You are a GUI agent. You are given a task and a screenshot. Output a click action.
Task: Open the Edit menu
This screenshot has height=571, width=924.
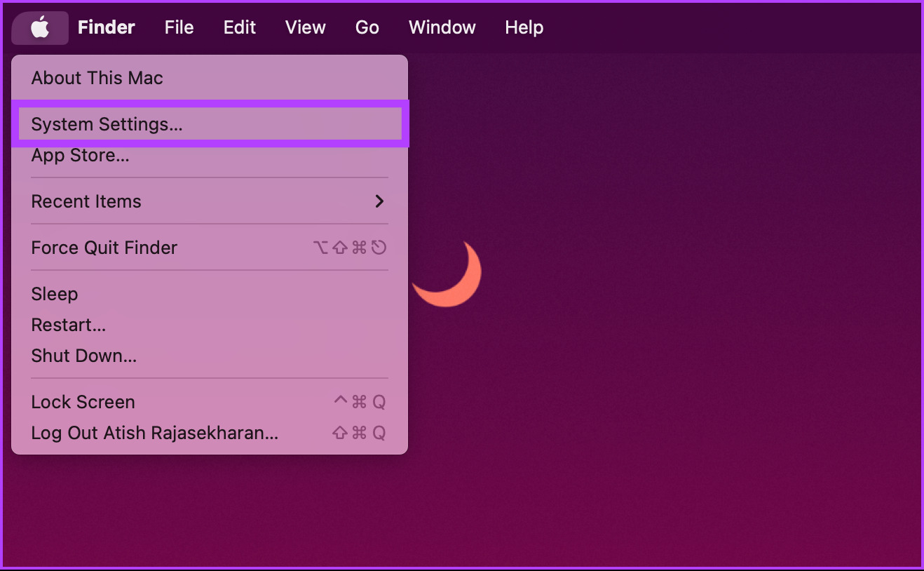239,27
